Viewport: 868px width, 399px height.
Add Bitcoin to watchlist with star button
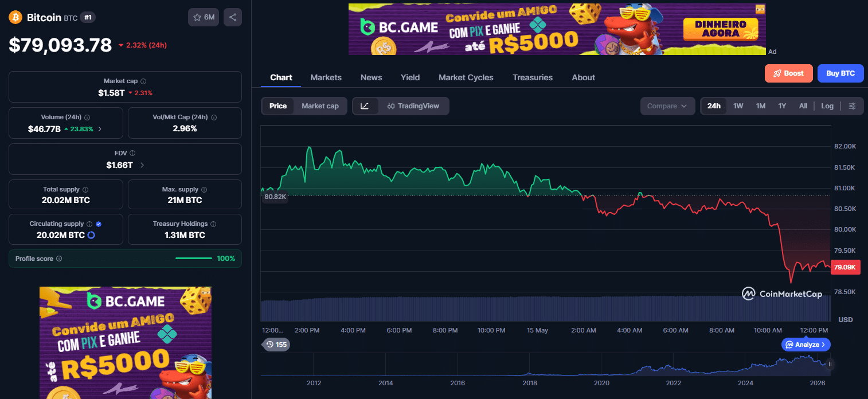point(204,17)
